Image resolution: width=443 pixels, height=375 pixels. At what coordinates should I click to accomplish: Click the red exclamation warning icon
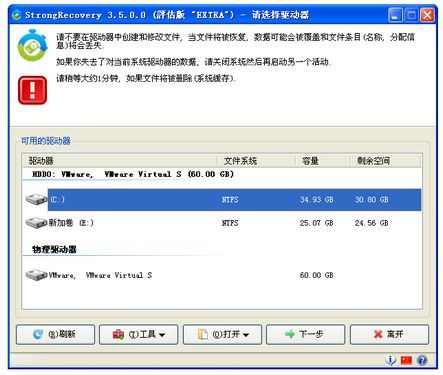[32, 90]
